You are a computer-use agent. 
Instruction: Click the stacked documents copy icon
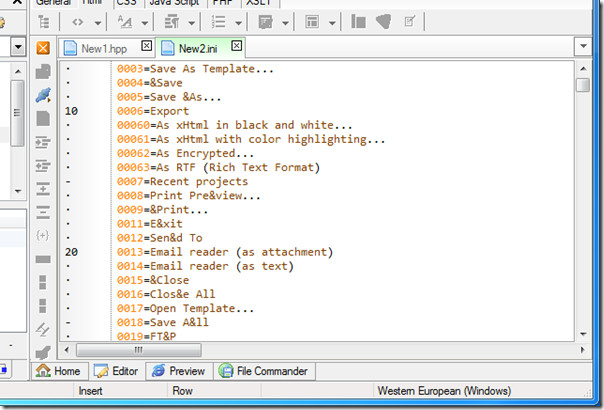(43, 72)
